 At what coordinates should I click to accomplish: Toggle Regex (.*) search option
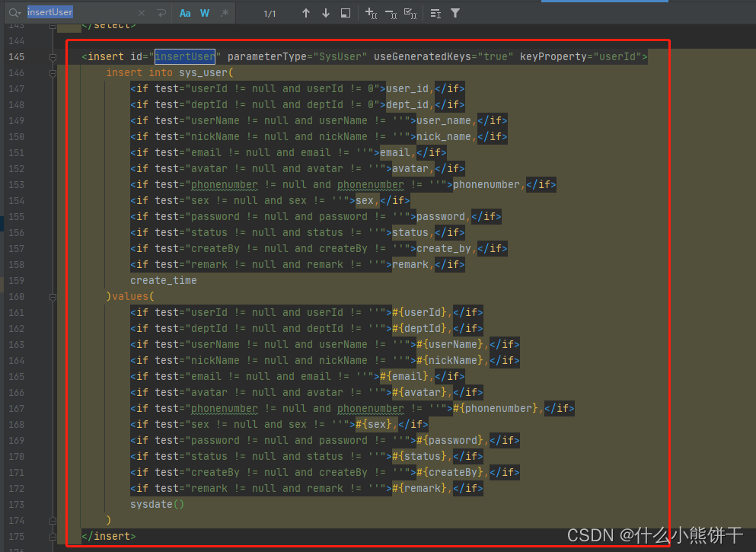(225, 14)
